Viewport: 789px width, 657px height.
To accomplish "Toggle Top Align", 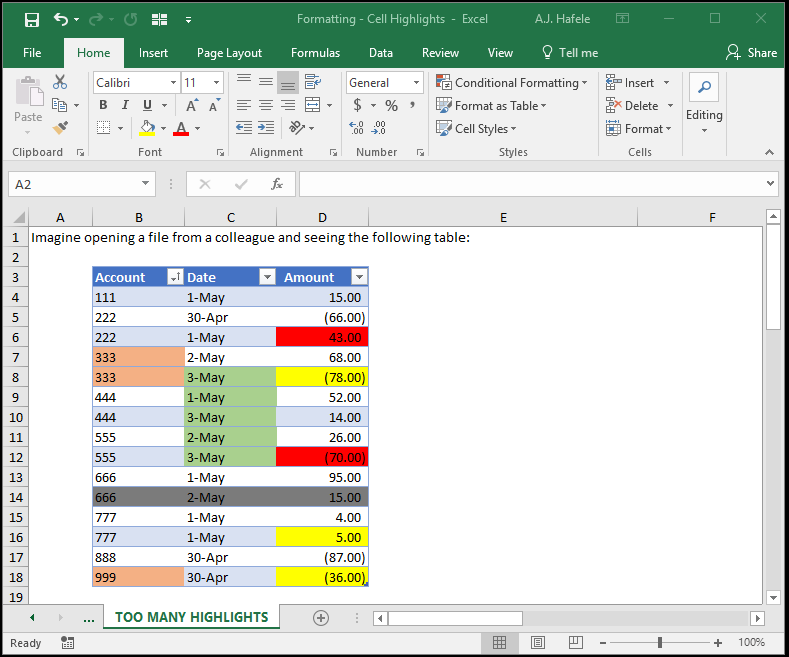I will pyautogui.click(x=244, y=81).
